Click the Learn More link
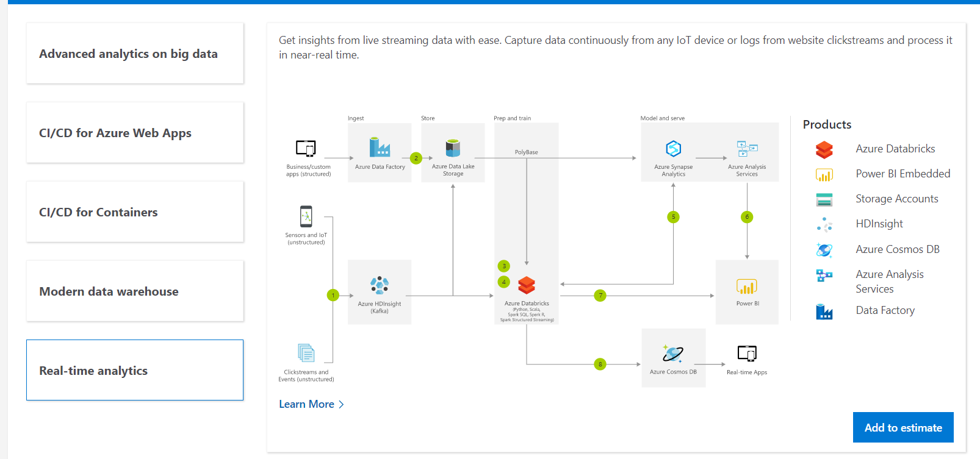The height and width of the screenshot is (459, 980). click(306, 404)
